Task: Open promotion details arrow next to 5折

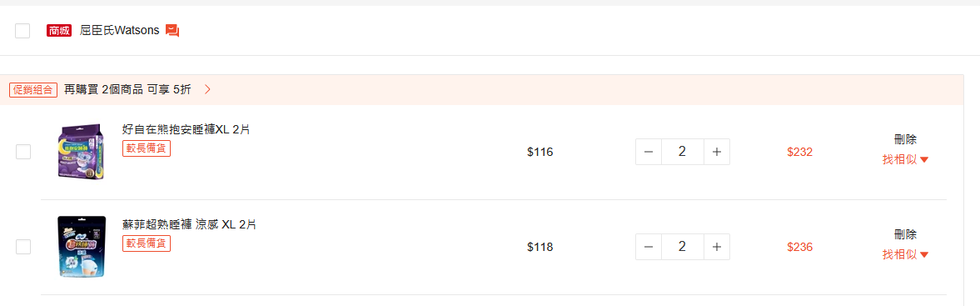Action: (207, 89)
